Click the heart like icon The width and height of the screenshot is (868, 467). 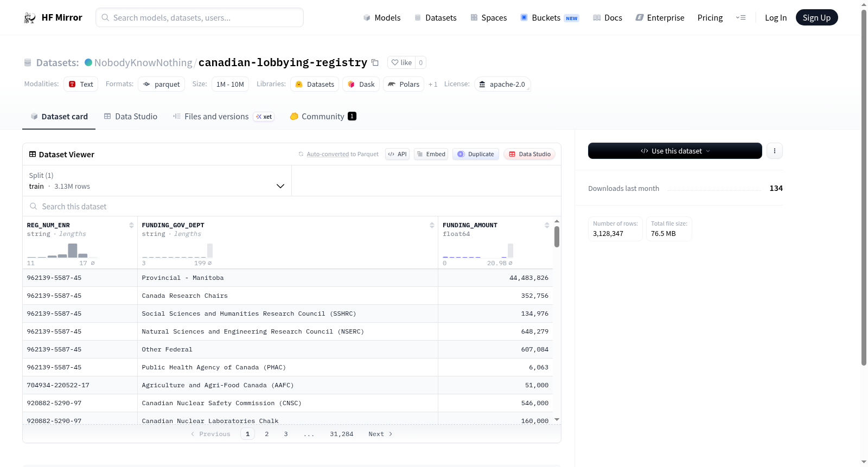395,62
